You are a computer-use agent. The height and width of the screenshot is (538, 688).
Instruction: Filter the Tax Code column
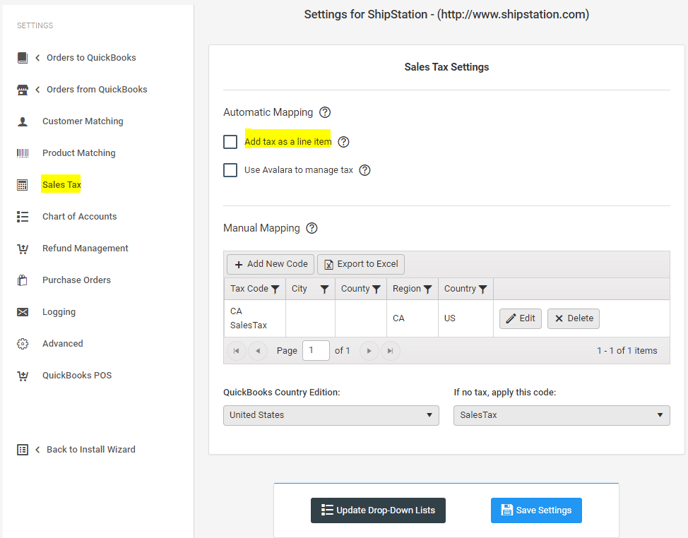pos(275,289)
